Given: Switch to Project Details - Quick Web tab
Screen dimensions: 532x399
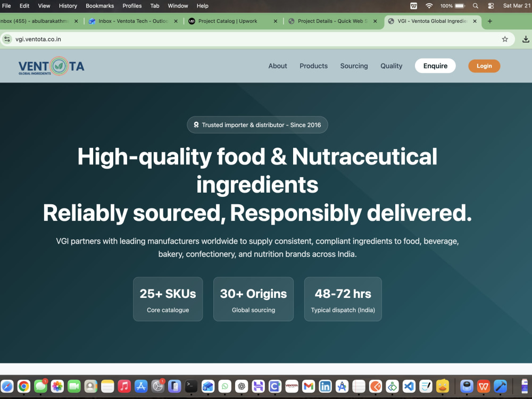Looking at the screenshot, I should tap(332, 21).
